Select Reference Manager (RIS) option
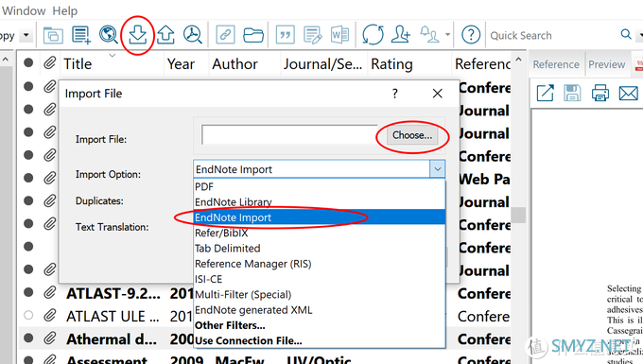The image size is (643, 364). 320,264
